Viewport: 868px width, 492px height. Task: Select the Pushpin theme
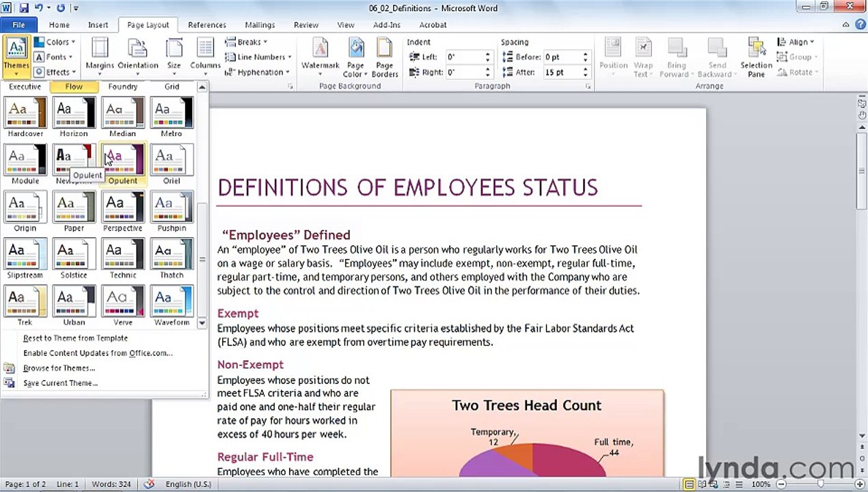click(x=172, y=212)
